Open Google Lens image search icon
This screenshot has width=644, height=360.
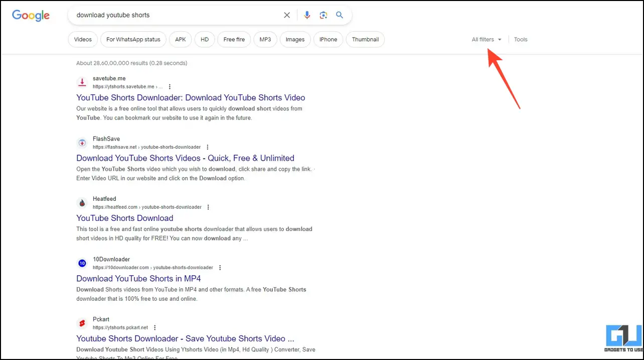tap(324, 15)
